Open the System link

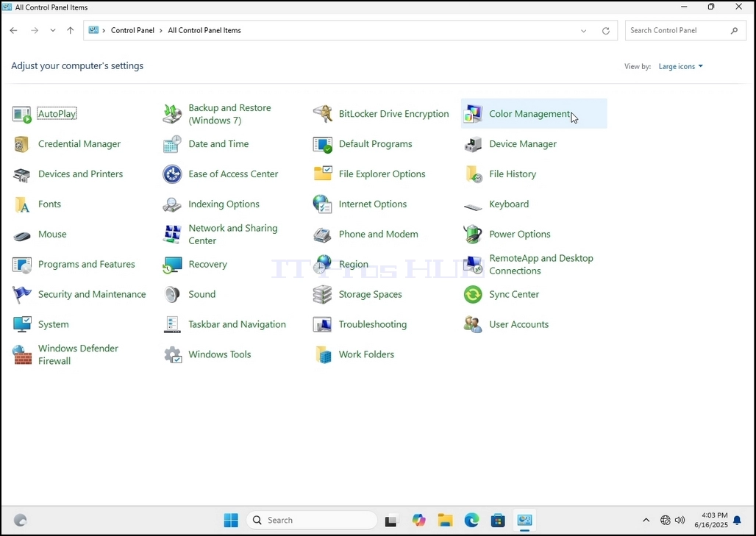click(54, 324)
